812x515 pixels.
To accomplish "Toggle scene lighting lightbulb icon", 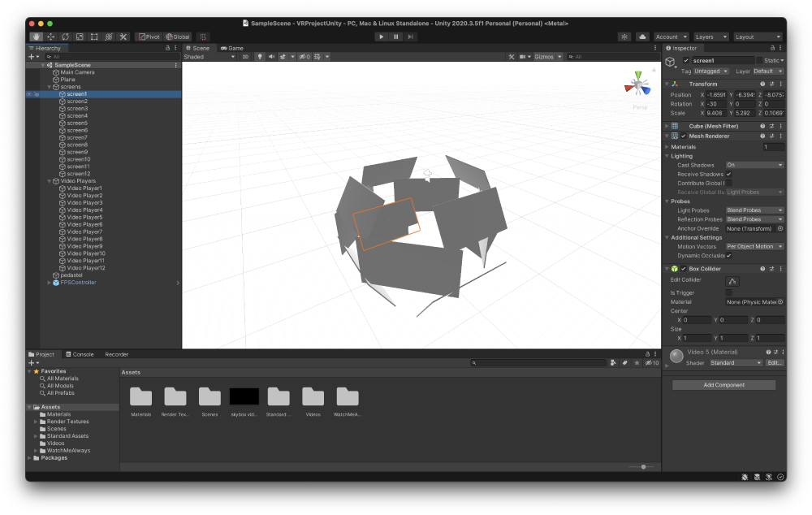I will tap(260, 57).
